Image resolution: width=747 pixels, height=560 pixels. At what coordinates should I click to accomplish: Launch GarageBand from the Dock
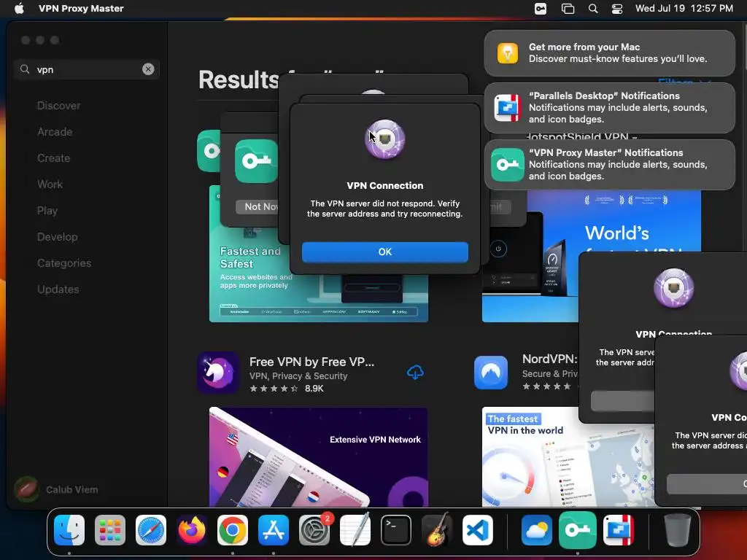[x=437, y=530]
